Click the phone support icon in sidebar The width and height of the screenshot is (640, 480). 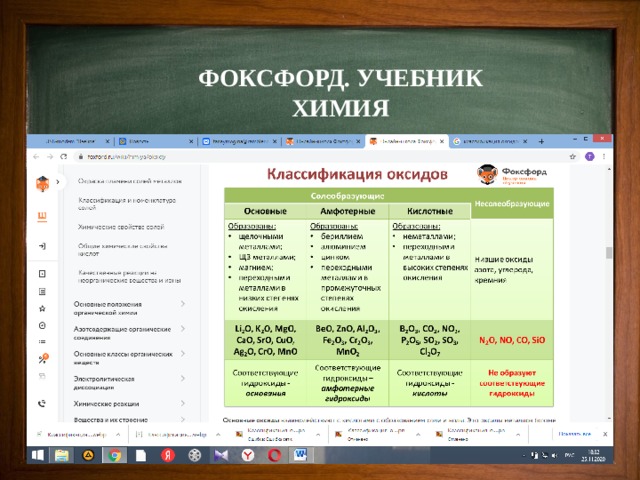point(42,404)
